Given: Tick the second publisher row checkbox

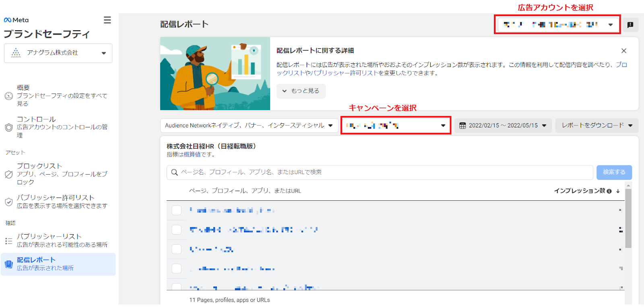Looking at the screenshot, I should (176, 229).
